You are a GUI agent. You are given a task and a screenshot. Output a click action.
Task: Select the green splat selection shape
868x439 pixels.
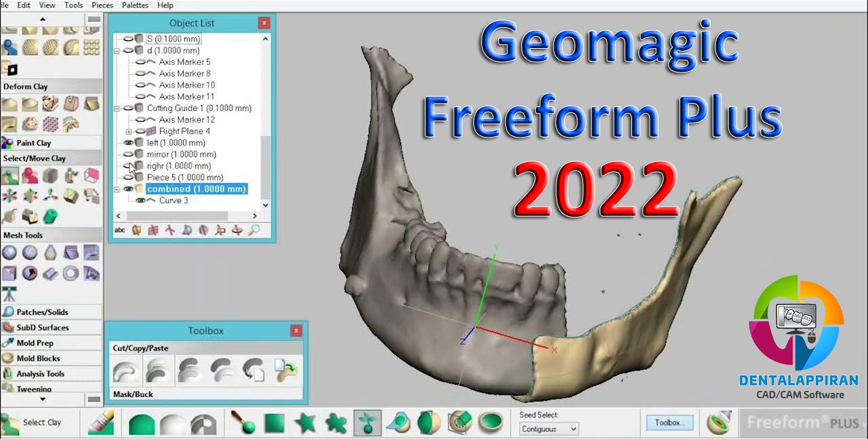(336, 423)
